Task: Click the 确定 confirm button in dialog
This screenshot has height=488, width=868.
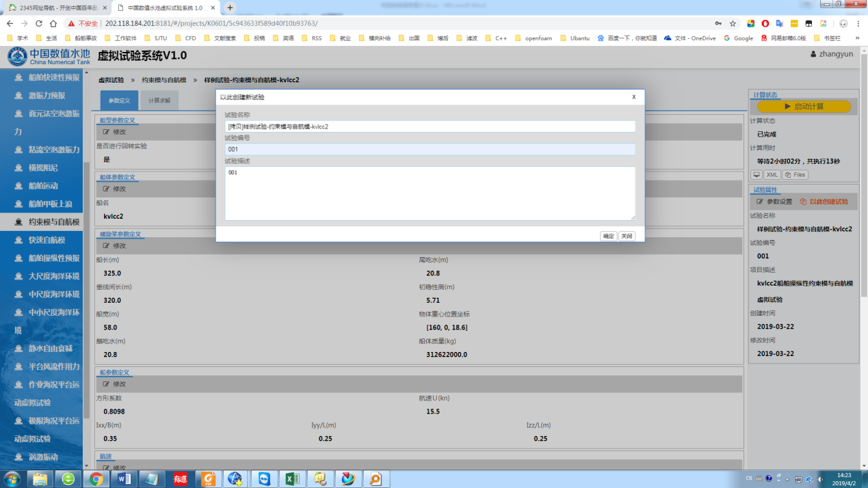Action: [x=608, y=236]
